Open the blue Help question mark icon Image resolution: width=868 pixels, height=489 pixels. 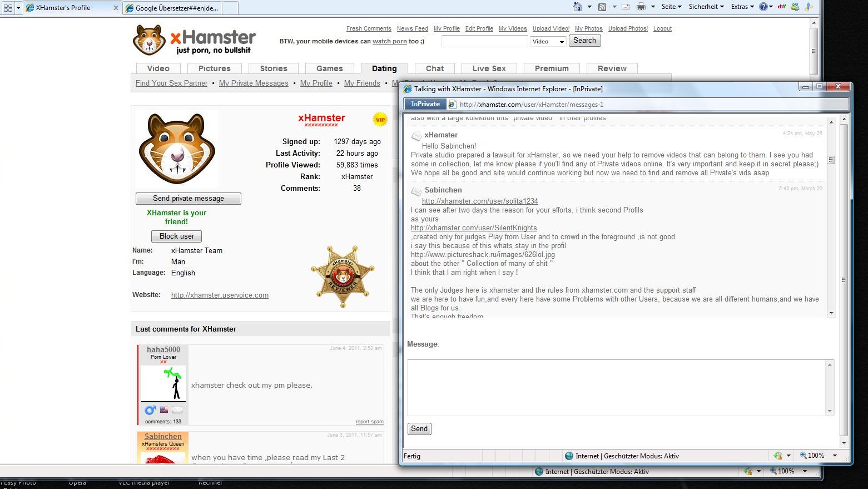(763, 7)
